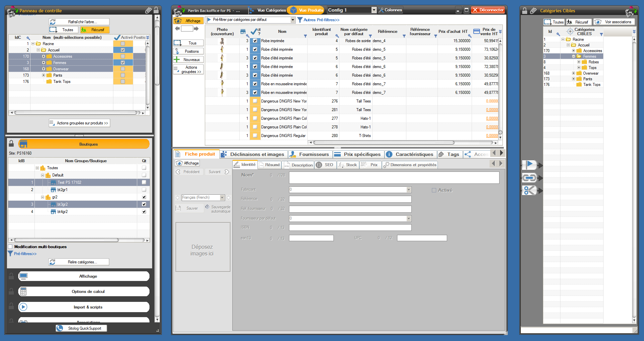644x341 pixels.
Task: Click the Import & scripts play icon
Action: (x=23, y=307)
